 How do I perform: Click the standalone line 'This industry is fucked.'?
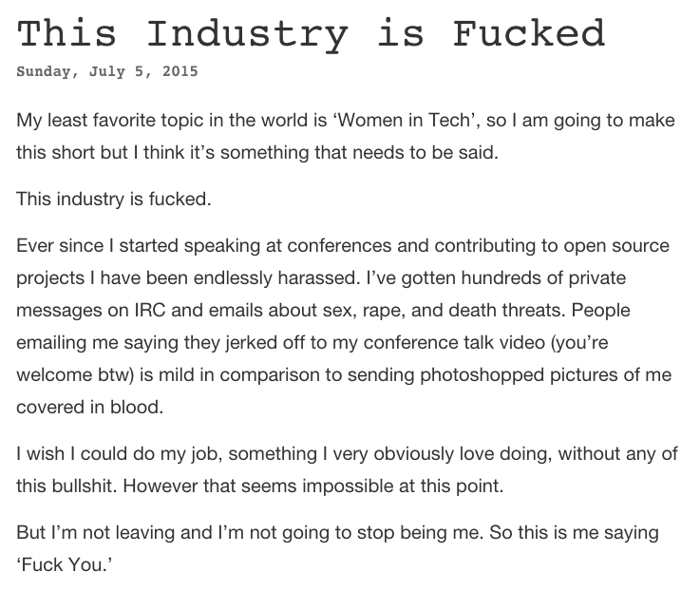[x=114, y=200]
